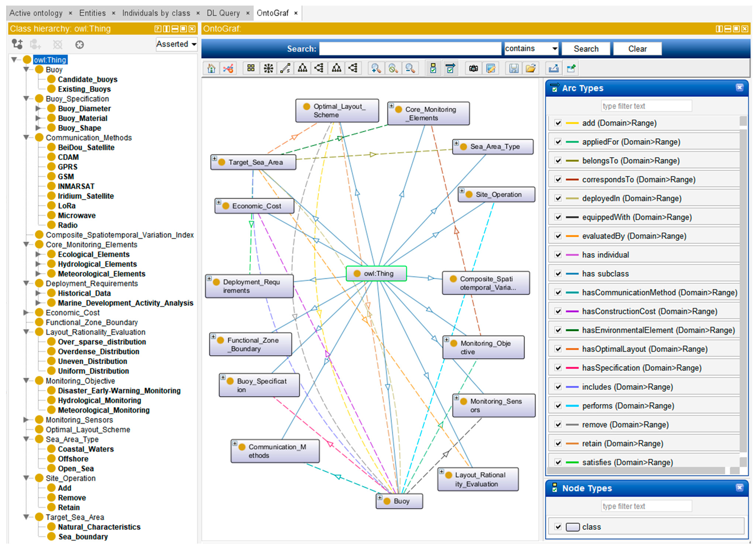
Task: Toggle the evaluatedBy arc checkbox
Action: coord(558,236)
